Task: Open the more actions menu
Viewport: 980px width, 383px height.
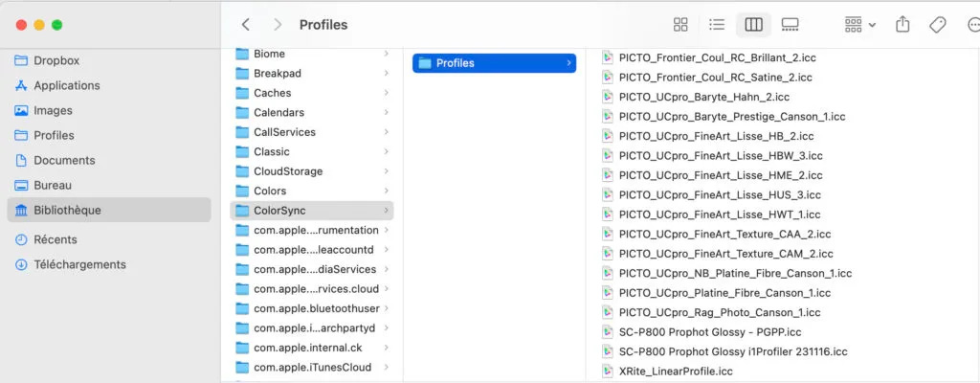Action: coord(969,25)
